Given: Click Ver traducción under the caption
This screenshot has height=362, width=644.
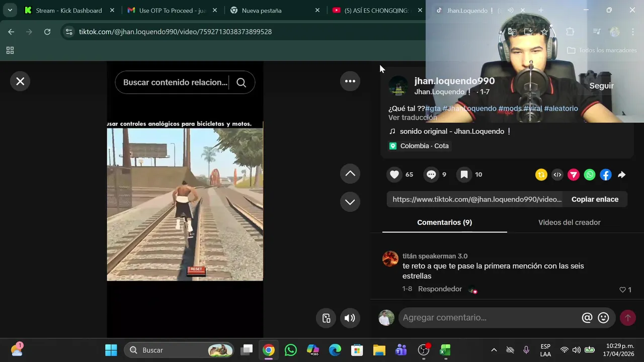Looking at the screenshot, I should 413,118.
